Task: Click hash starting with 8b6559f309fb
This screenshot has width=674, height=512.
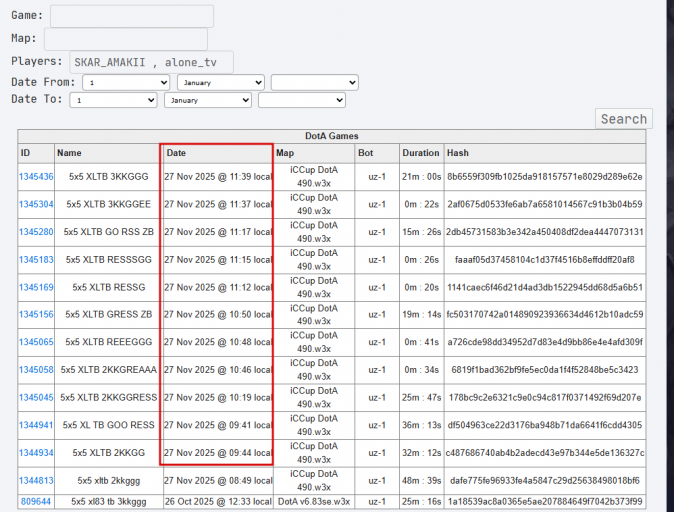Action: (x=545, y=177)
